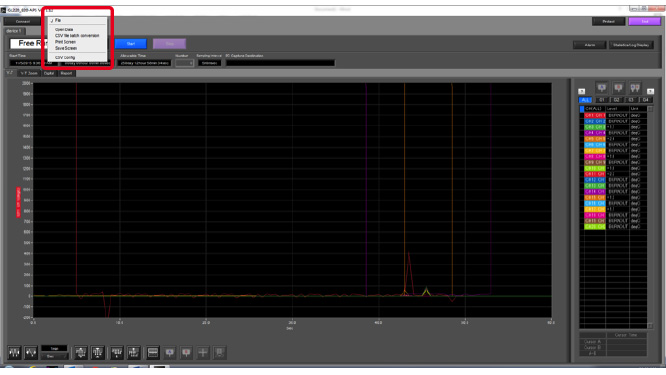The width and height of the screenshot is (666, 375).
Task: Toggle the blue CH ALL checkbox in channel header
Action: coord(582,109)
